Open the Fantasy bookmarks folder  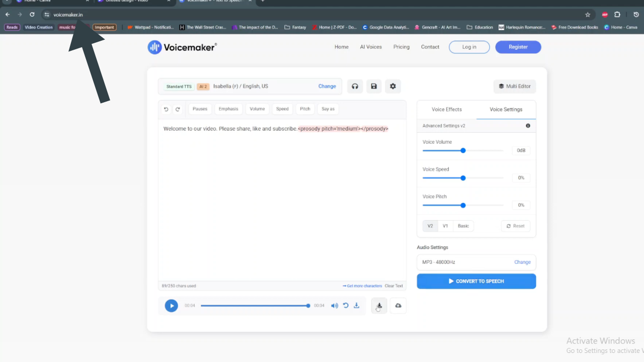(x=295, y=28)
